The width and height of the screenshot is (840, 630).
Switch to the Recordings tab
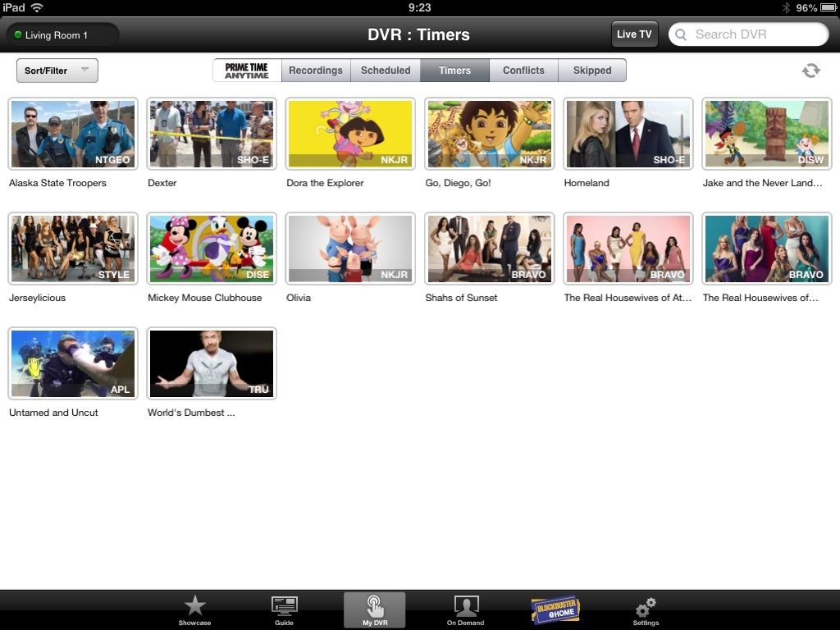[316, 71]
